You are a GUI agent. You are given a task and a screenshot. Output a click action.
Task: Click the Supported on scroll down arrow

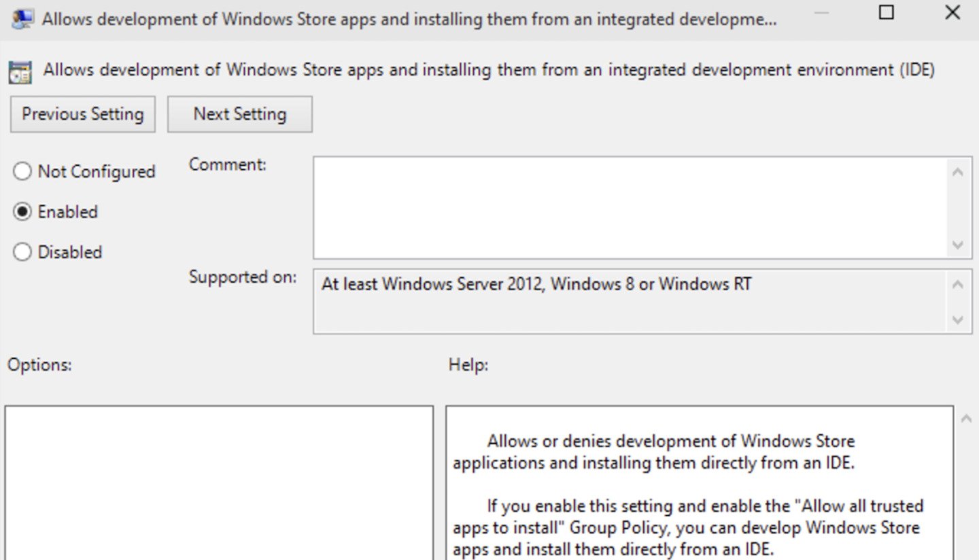coord(958,319)
